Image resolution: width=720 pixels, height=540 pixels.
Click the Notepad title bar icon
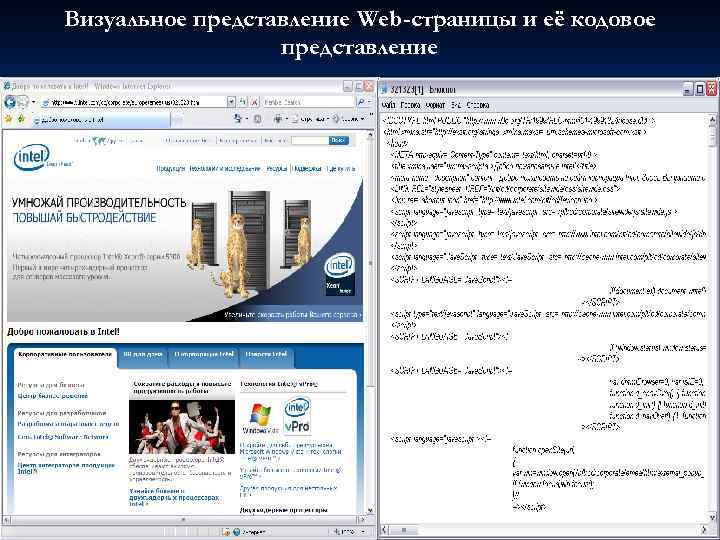pyautogui.click(x=385, y=89)
